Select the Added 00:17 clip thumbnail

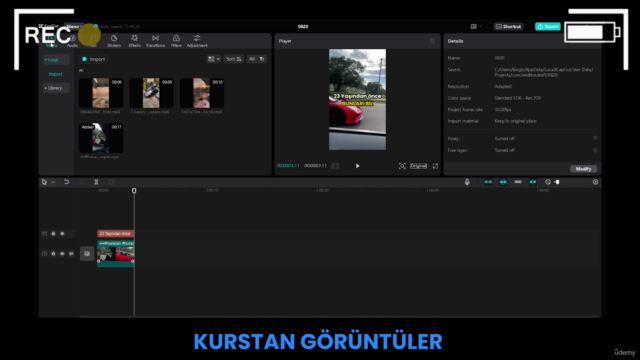pyautogui.click(x=101, y=138)
